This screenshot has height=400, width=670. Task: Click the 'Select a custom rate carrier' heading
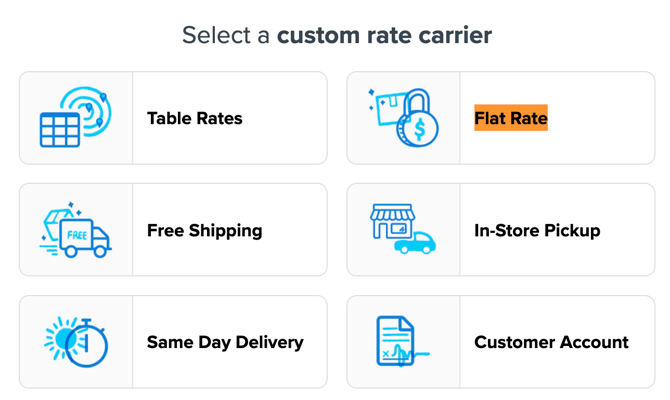coord(336,36)
